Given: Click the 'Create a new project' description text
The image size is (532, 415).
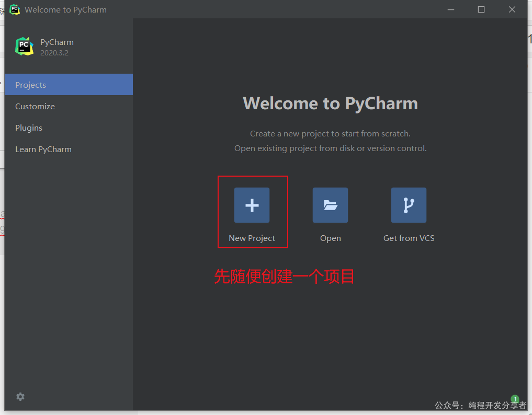Looking at the screenshot, I should (x=330, y=134).
